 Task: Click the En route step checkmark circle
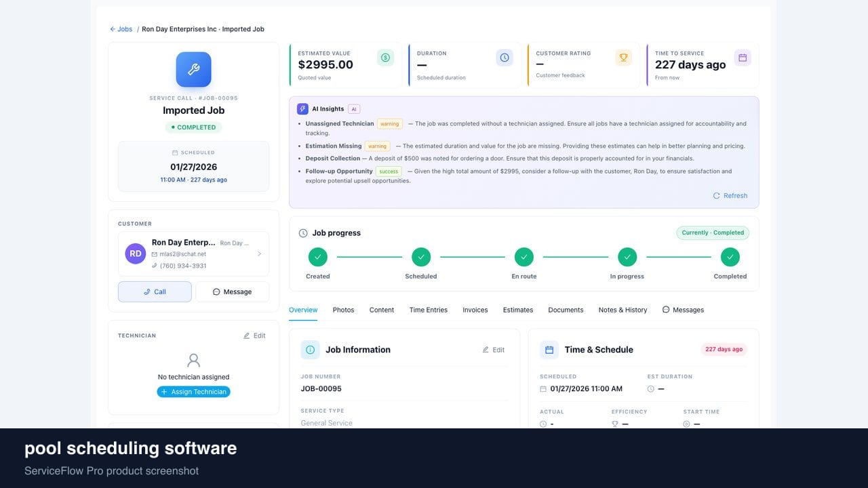point(524,257)
